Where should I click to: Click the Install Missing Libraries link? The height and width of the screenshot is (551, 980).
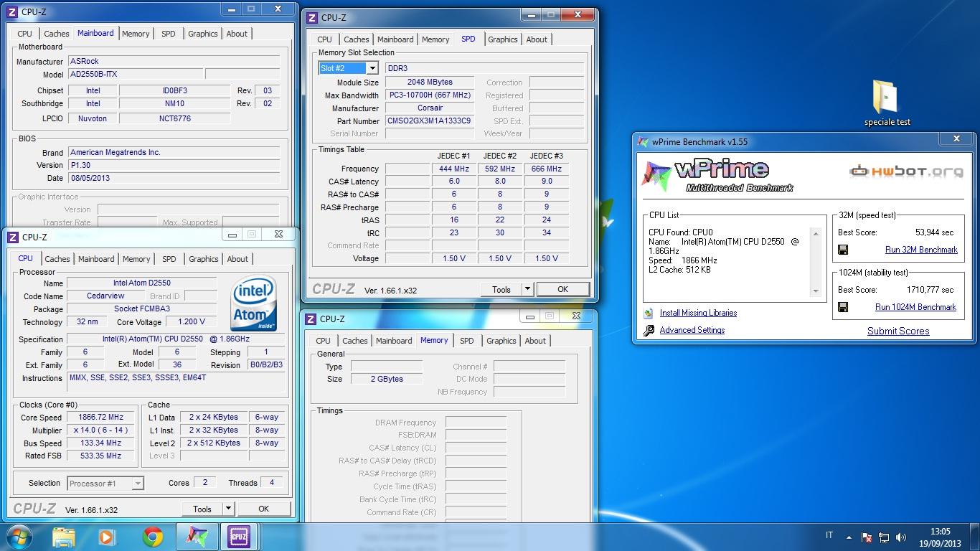698,313
